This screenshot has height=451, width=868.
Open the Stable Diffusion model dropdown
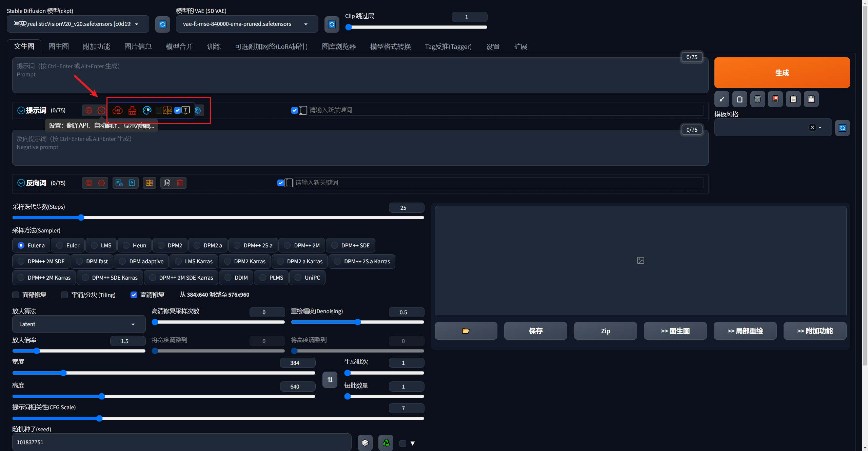pyautogui.click(x=78, y=24)
